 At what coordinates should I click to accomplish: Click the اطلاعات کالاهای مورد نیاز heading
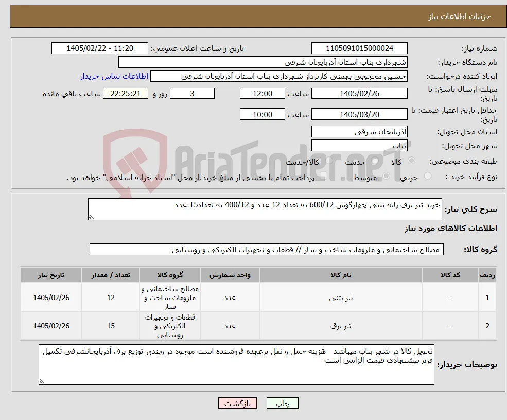pyautogui.click(x=451, y=228)
